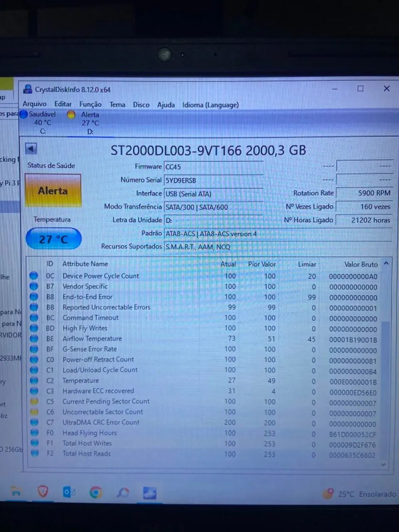Open the Ajuda menu
The image size is (399, 532).
[166, 105]
